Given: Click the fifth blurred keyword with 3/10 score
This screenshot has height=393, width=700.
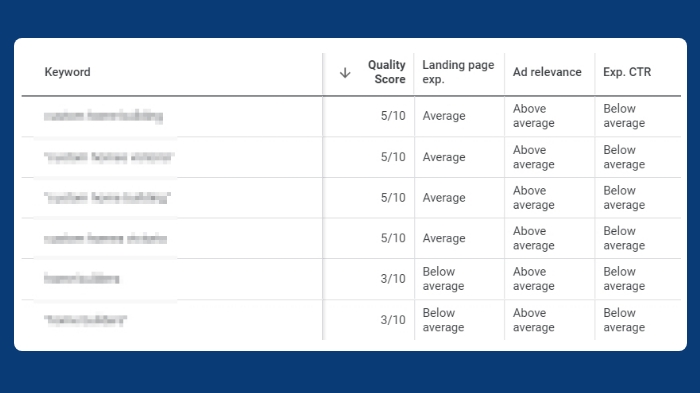Looking at the screenshot, I should tap(82, 279).
